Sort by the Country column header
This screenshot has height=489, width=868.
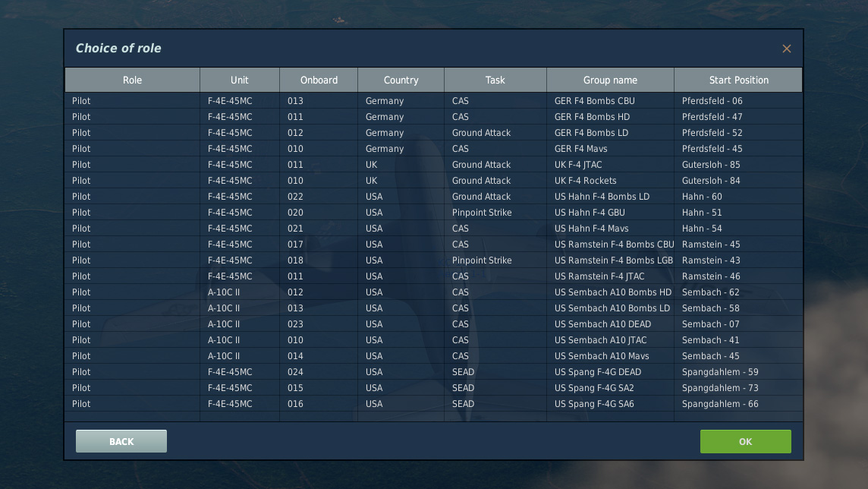click(401, 80)
